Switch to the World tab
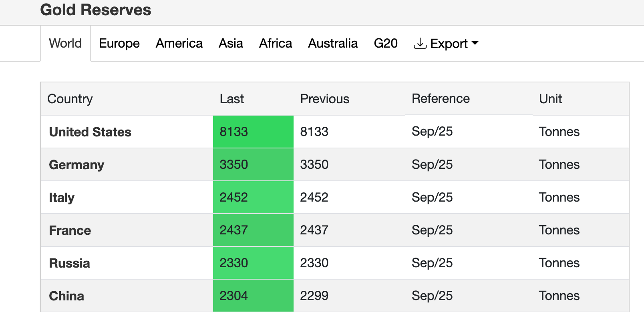The height and width of the screenshot is (312, 644). pyautogui.click(x=65, y=43)
